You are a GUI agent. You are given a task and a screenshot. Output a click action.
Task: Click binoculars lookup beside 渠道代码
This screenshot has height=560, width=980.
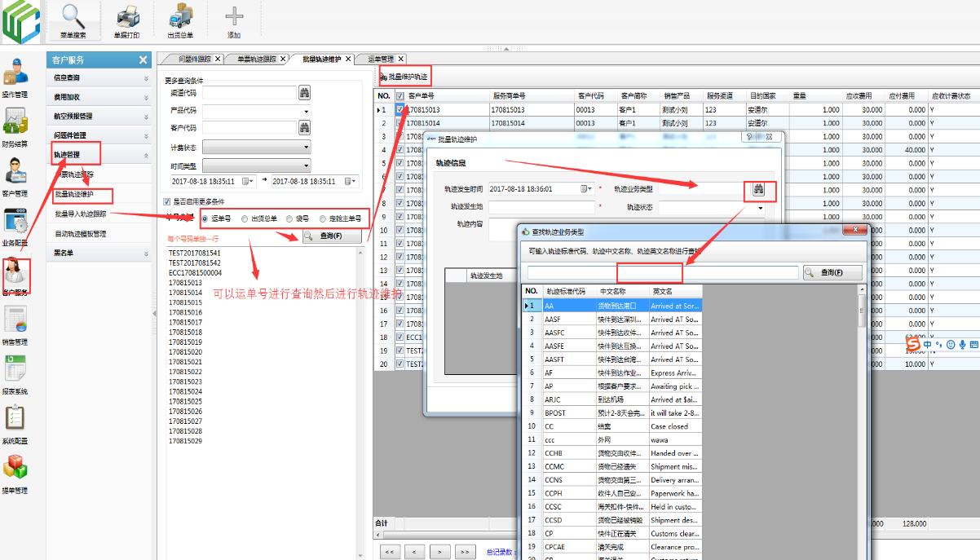click(305, 92)
